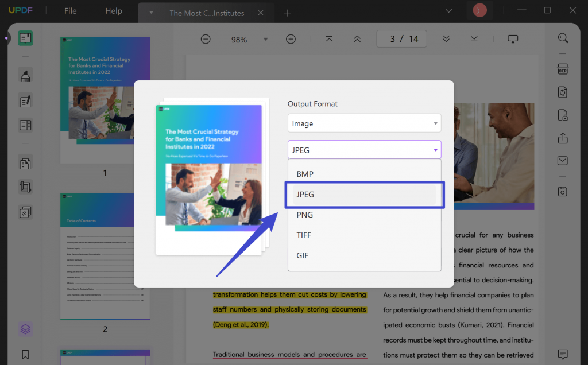The image size is (588, 365).
Task: Open the Comment highlighter tool
Action: point(25,76)
